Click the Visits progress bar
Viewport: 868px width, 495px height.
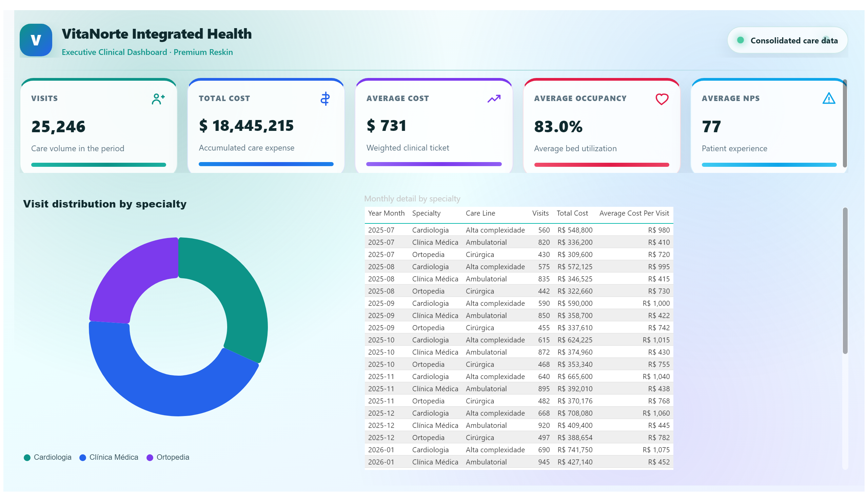click(x=99, y=165)
